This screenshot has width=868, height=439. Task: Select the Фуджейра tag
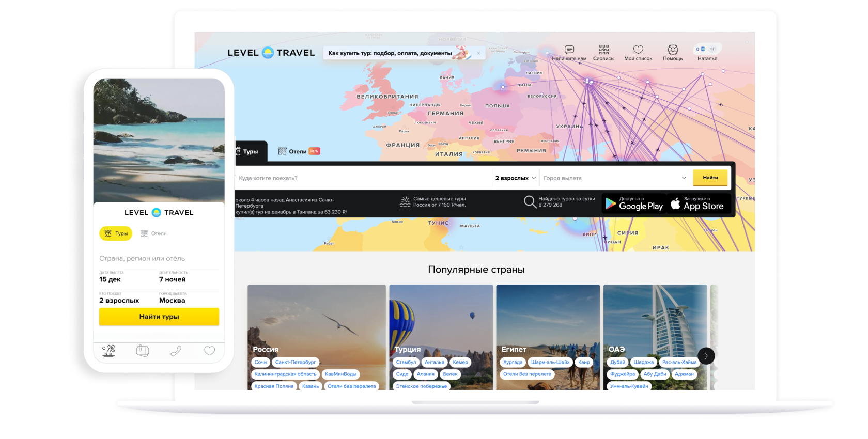pyautogui.click(x=623, y=374)
